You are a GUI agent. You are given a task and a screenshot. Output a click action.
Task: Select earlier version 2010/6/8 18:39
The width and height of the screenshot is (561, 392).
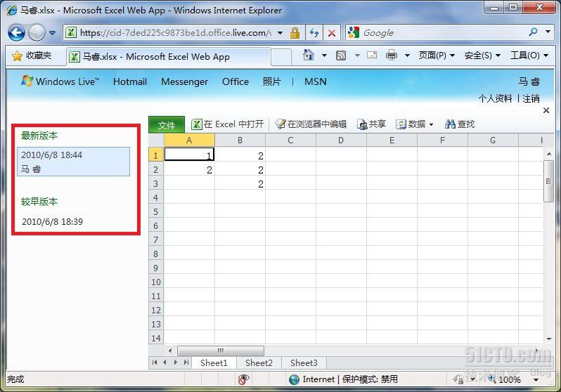pos(52,221)
